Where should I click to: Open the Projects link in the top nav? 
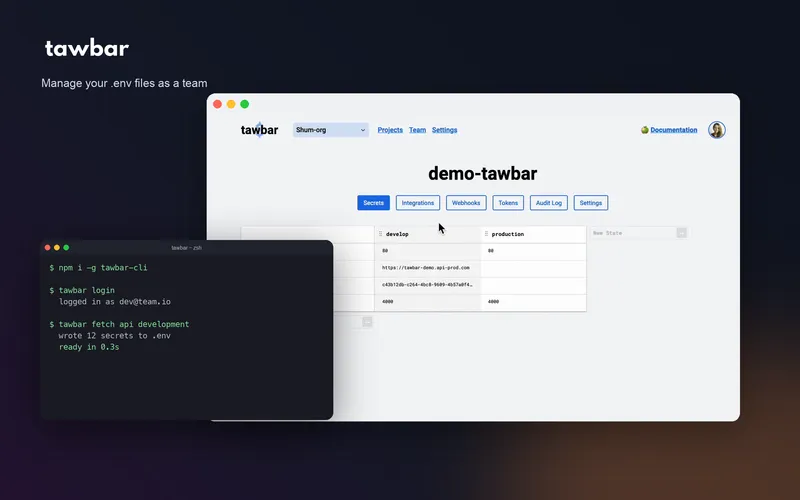point(390,130)
